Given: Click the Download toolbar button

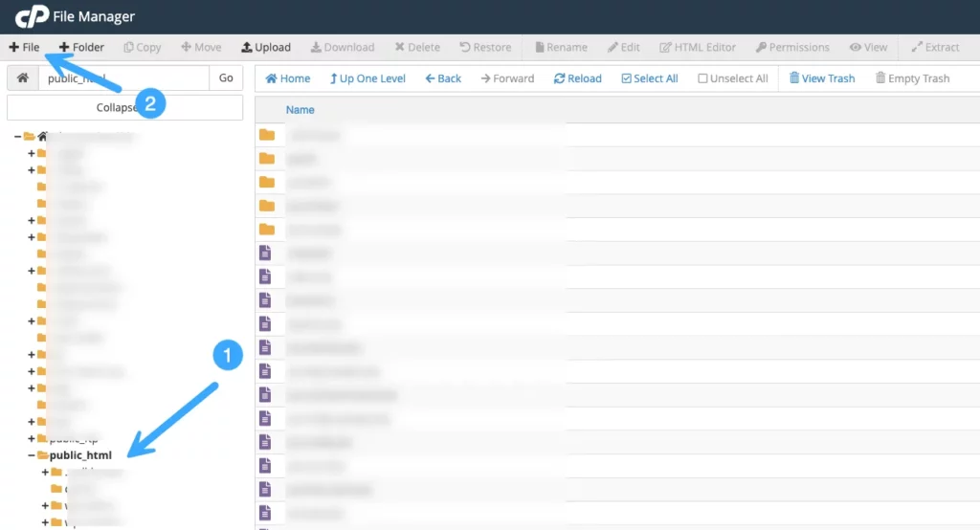Looking at the screenshot, I should click(343, 47).
